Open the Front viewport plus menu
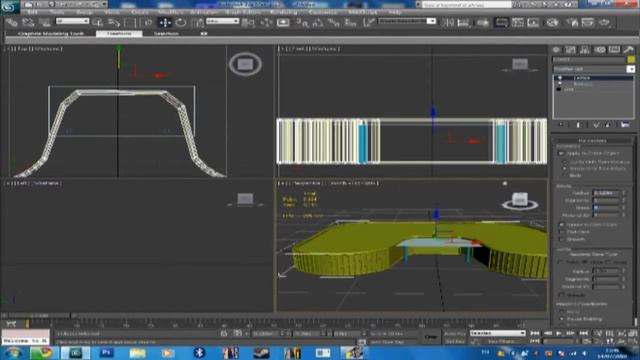This screenshot has height=360, width=640. [x=282, y=49]
